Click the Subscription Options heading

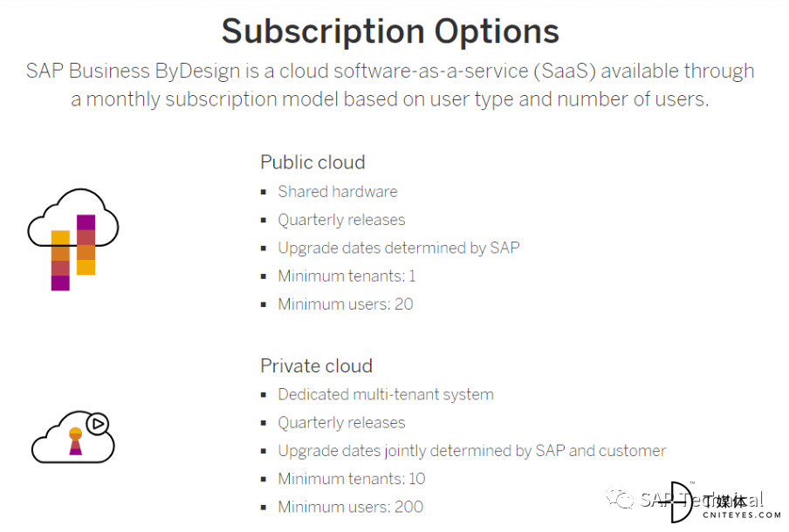[x=390, y=31]
